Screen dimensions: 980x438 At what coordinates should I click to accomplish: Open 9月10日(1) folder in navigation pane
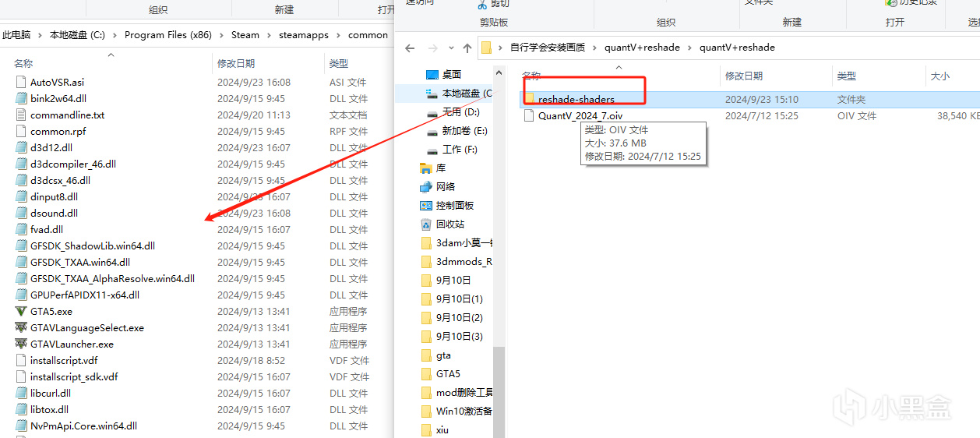453,299
